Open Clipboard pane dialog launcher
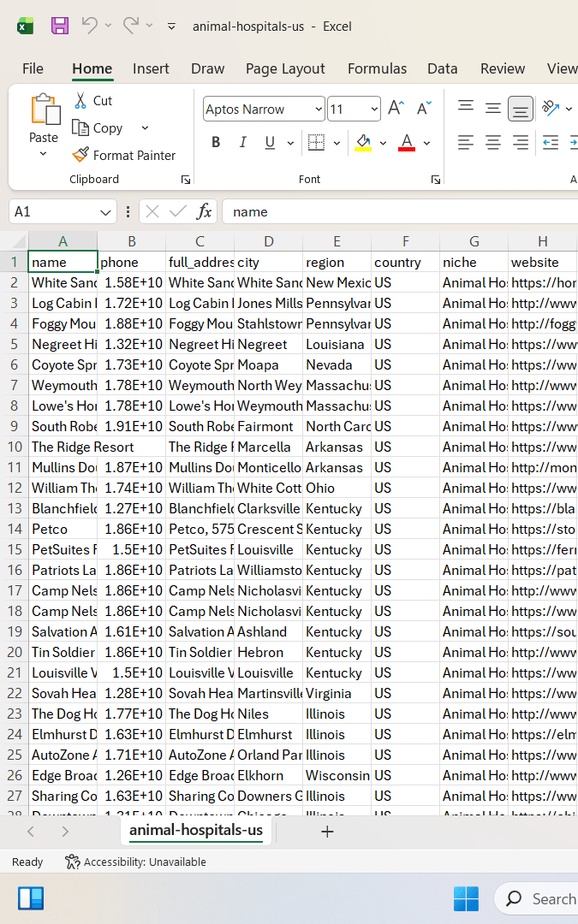Image resolution: width=578 pixels, height=924 pixels. click(x=186, y=179)
